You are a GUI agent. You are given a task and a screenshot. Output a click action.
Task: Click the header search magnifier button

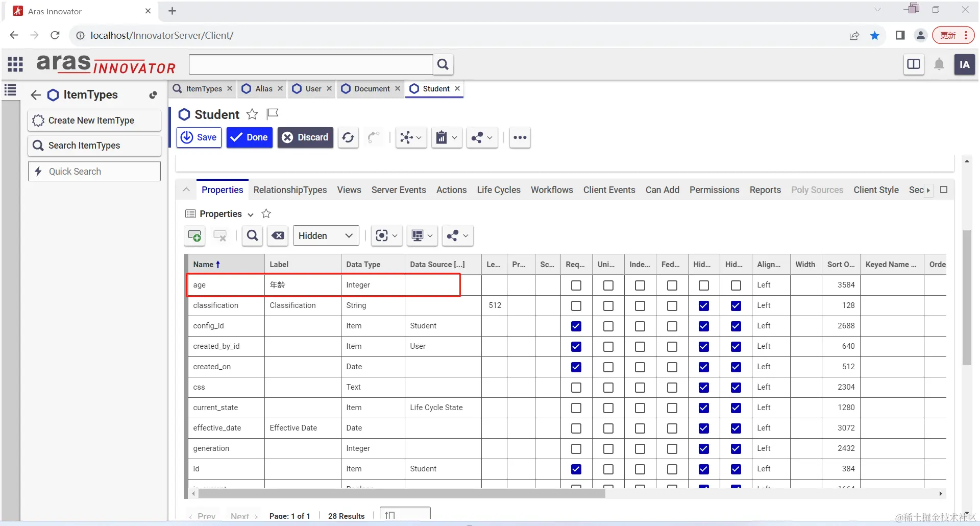pos(443,64)
